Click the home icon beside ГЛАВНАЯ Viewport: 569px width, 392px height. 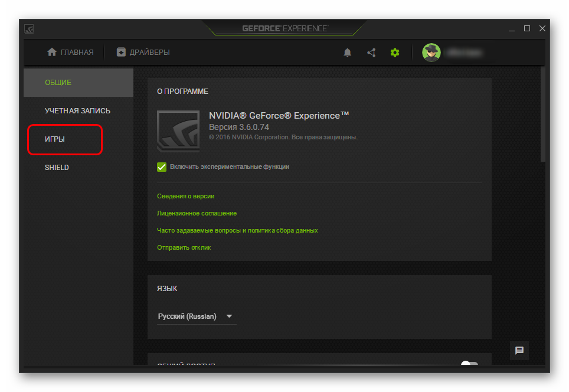point(52,52)
